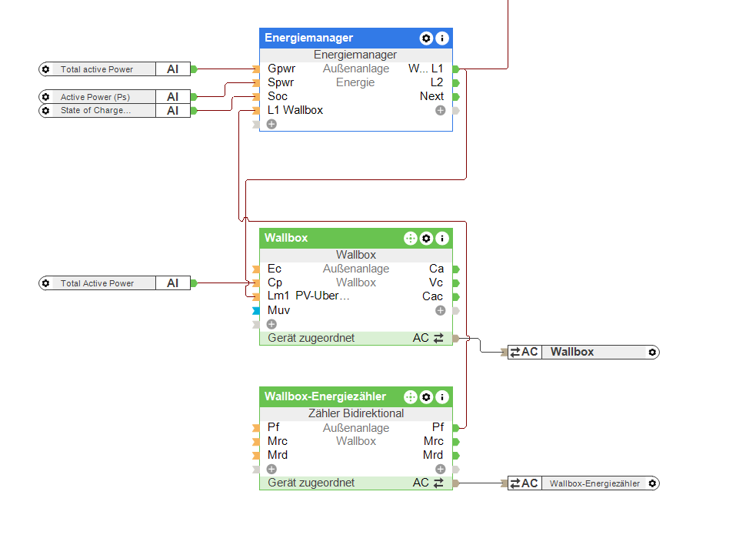Select Pf input on Wallbox-Energiezähler
The height and width of the screenshot is (545, 756).
[x=273, y=427]
